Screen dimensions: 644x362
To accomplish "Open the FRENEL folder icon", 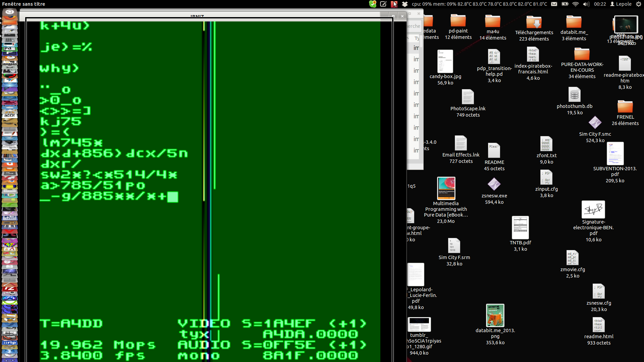I will (625, 107).
